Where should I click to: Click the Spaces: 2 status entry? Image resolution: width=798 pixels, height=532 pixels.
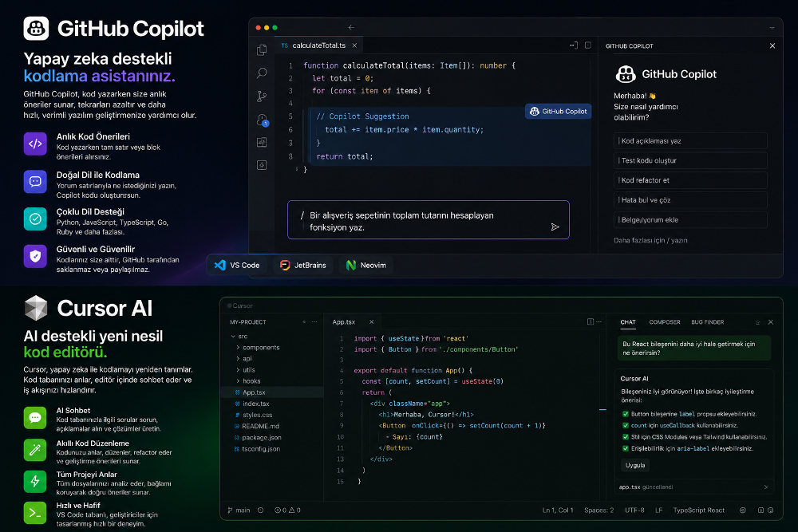599,510
